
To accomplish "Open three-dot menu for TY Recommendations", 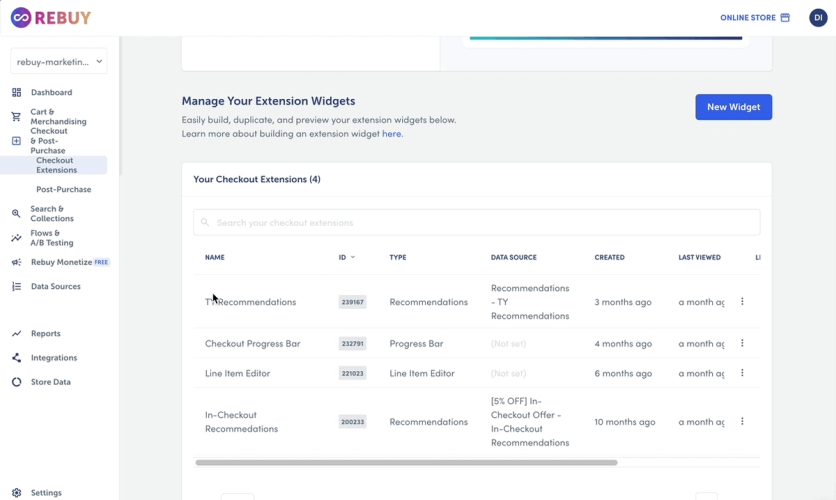I will [742, 302].
